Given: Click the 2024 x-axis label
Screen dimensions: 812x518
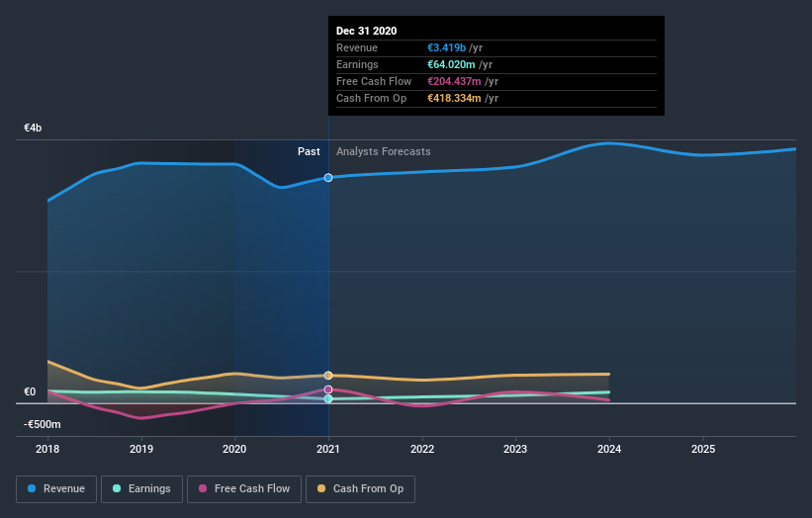Looking at the screenshot, I should [x=609, y=449].
